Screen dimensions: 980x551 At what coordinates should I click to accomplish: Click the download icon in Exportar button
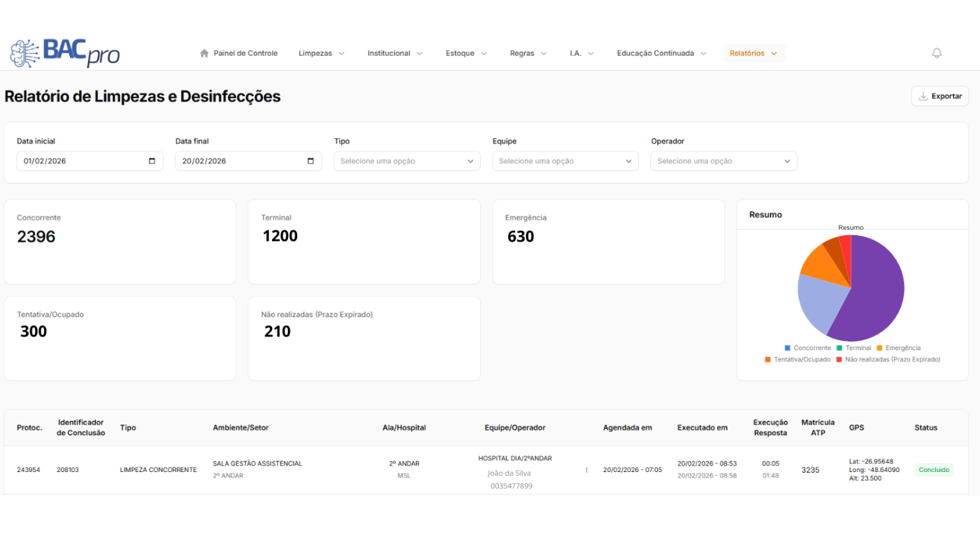pyautogui.click(x=923, y=96)
